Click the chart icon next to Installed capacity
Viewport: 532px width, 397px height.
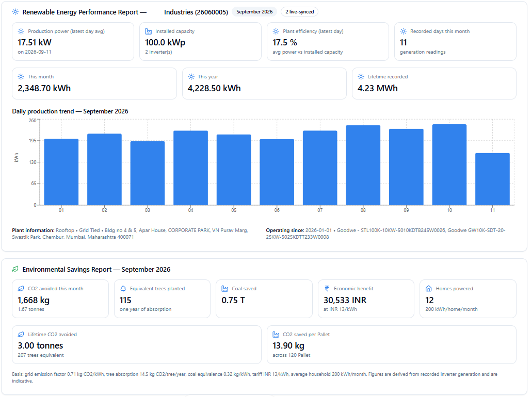point(148,31)
